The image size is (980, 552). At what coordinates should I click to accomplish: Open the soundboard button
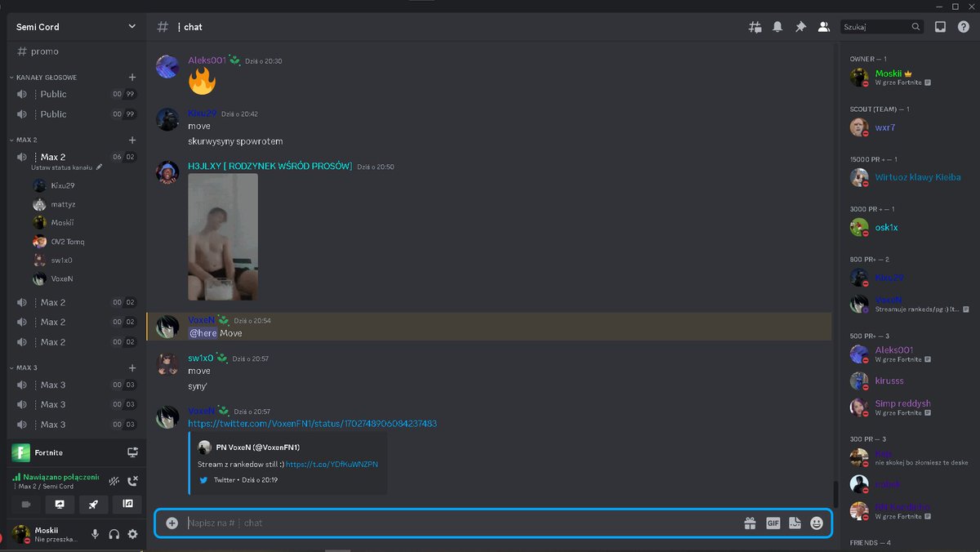pos(127,504)
